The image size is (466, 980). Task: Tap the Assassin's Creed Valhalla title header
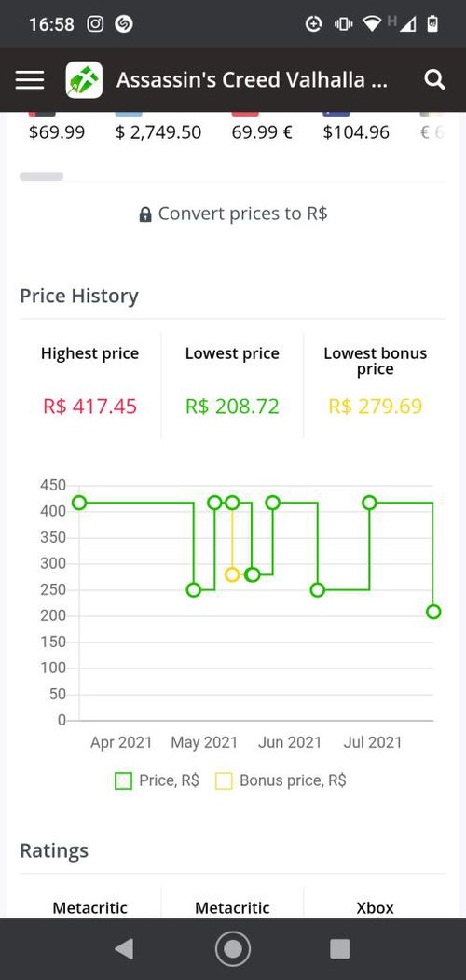tap(252, 80)
